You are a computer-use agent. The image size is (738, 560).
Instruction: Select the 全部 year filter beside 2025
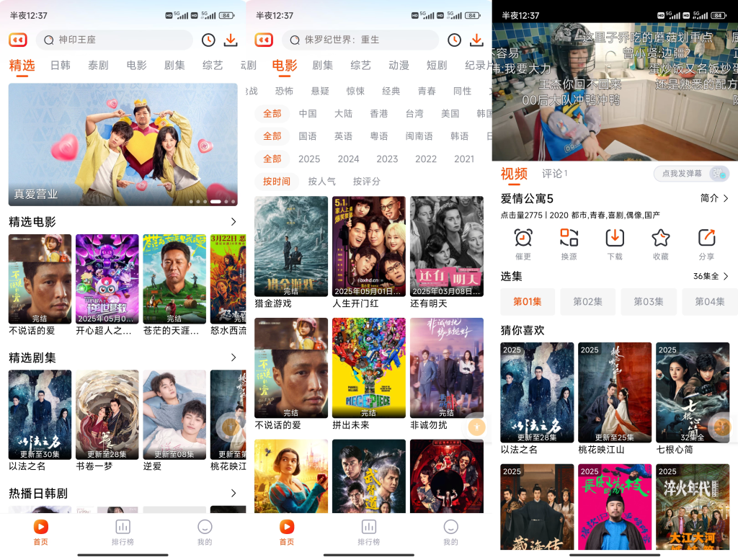[x=272, y=159]
